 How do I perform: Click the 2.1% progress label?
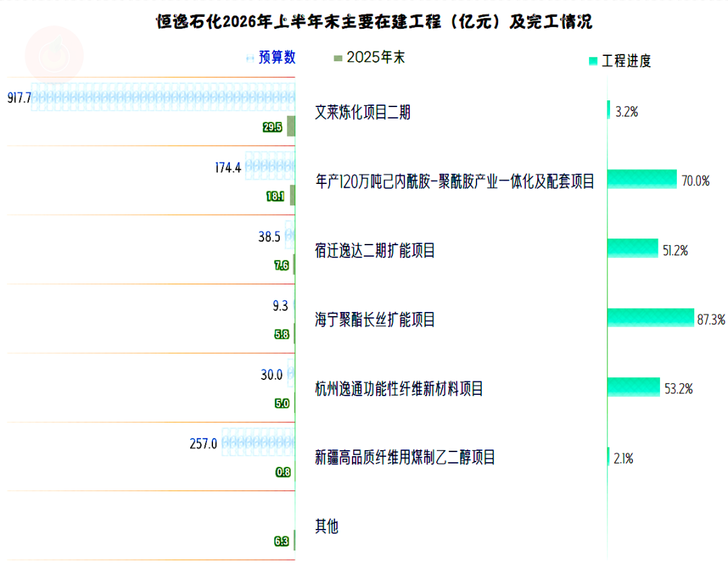click(624, 458)
